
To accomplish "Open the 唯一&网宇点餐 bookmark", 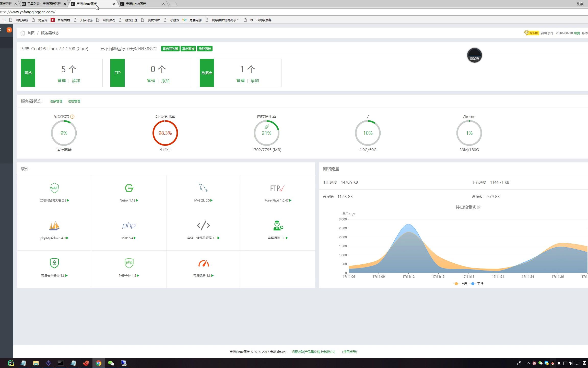I will coord(257,20).
